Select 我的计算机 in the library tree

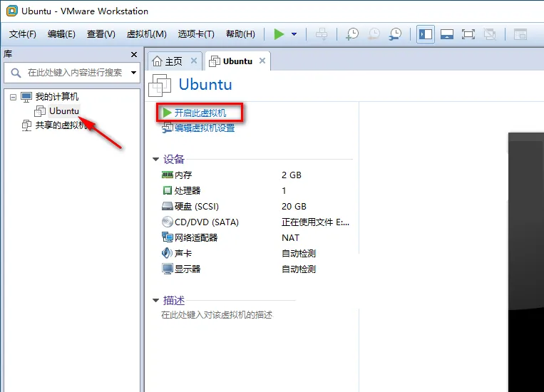(57, 97)
